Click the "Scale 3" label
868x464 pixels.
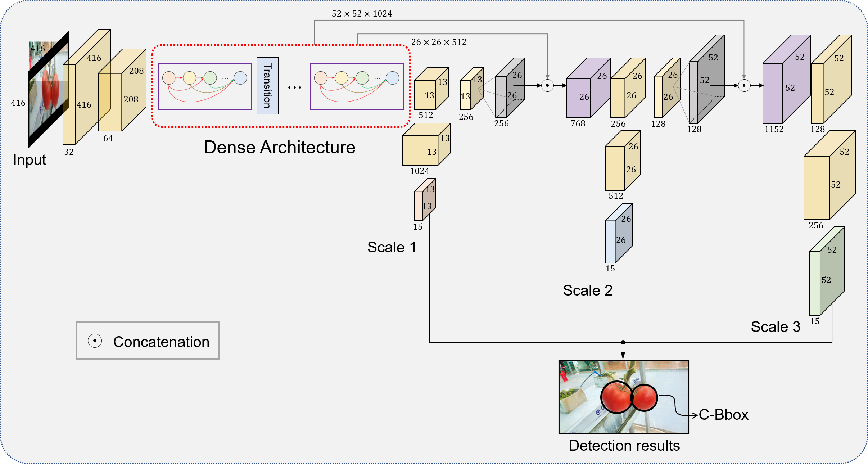(x=776, y=327)
